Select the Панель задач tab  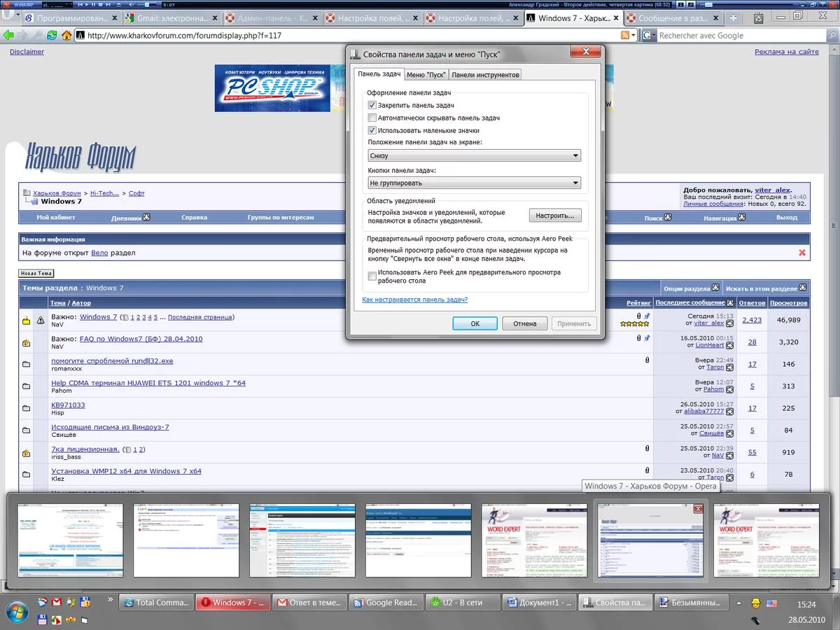[379, 73]
